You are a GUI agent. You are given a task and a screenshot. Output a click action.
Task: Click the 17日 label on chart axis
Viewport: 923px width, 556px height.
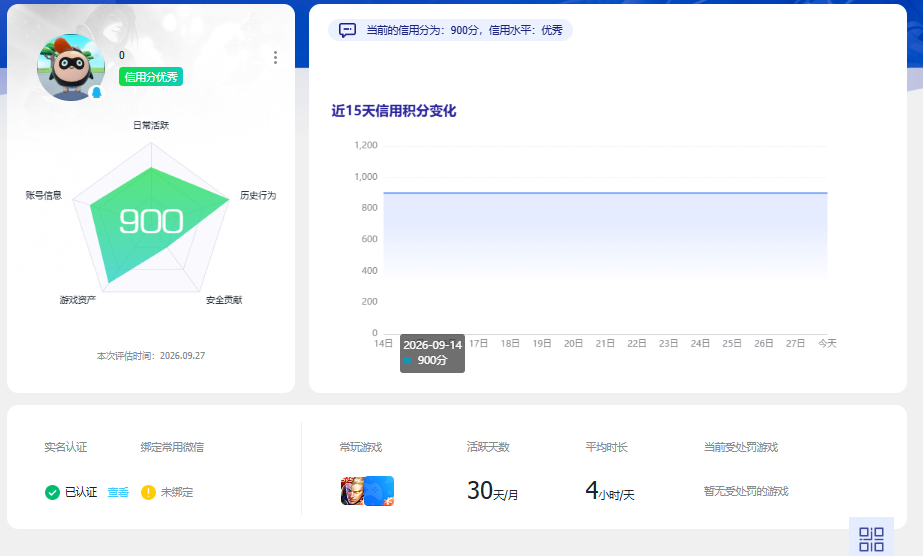[479, 343]
